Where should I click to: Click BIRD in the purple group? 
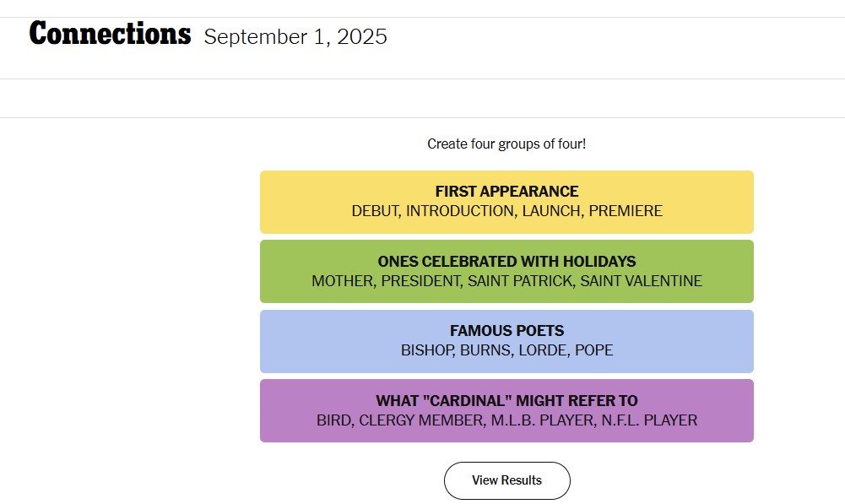click(x=333, y=420)
